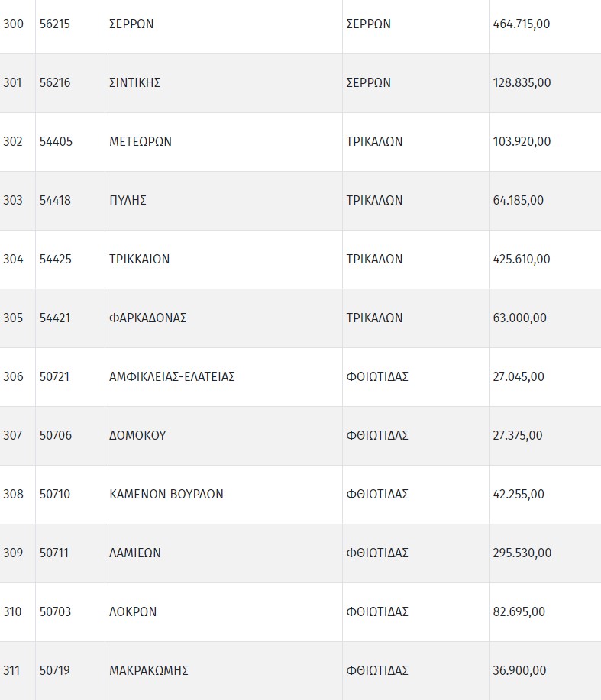Select the amount 295.530,00
601x700 pixels.
point(522,553)
